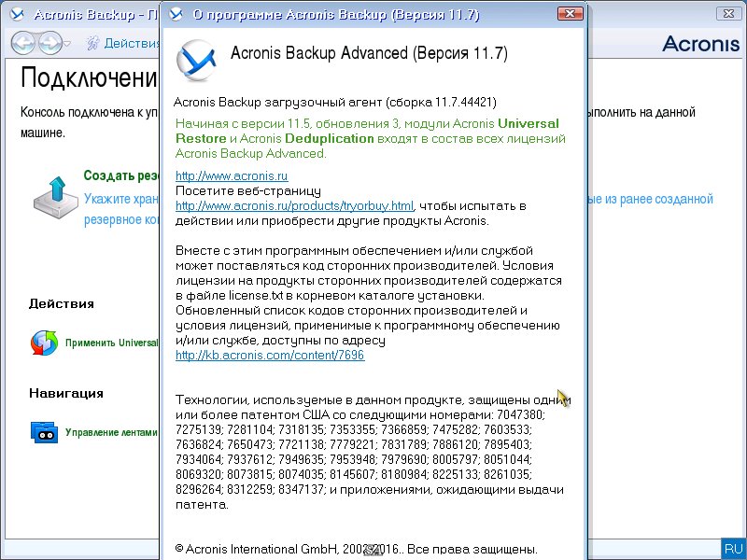Open the http://www.acronis.ru link

click(x=232, y=175)
